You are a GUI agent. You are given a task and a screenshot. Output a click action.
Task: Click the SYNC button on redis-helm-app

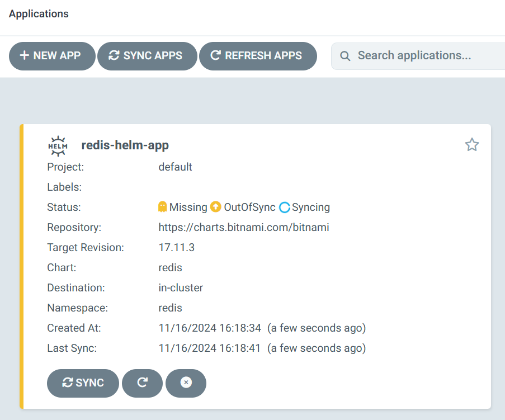point(83,383)
